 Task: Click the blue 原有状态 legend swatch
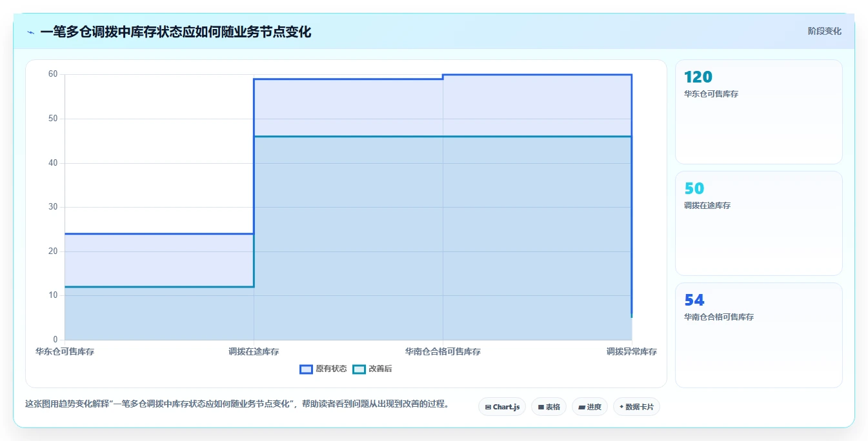[x=306, y=369]
